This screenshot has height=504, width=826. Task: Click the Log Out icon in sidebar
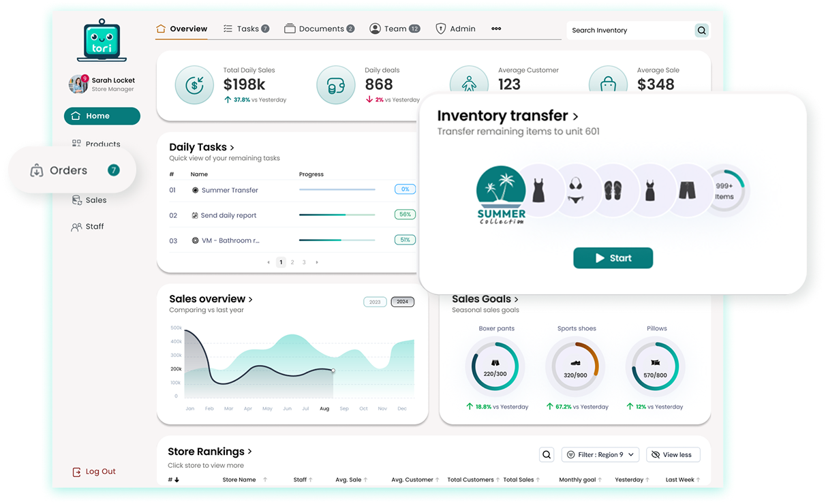[x=76, y=472]
